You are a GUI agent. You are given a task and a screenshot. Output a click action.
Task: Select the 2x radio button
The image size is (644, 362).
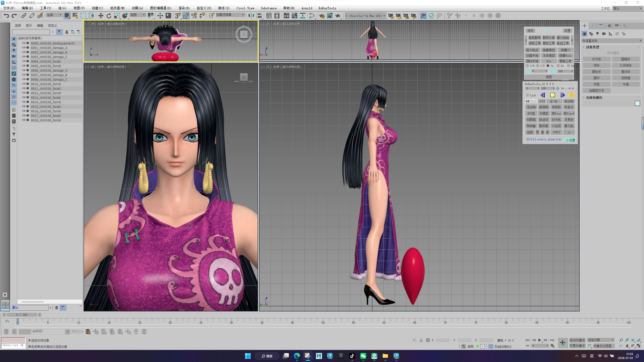pos(558,66)
